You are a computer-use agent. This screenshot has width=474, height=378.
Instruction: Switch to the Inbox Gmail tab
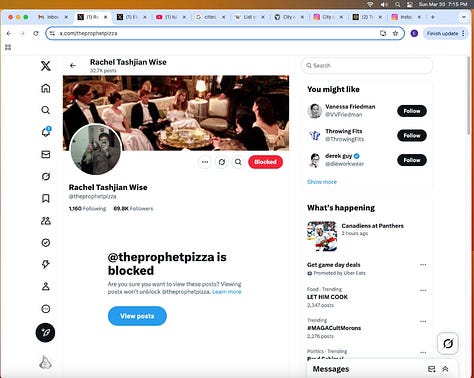pos(53,17)
